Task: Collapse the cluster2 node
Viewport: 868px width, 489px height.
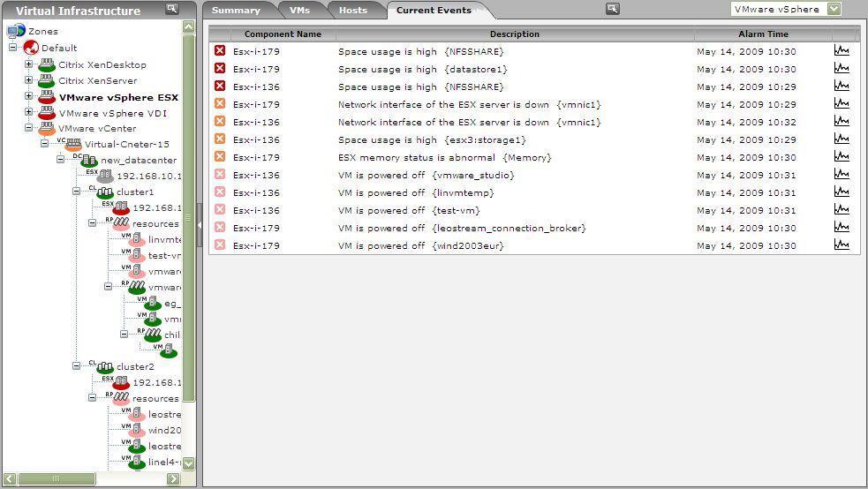Action: click(x=77, y=365)
